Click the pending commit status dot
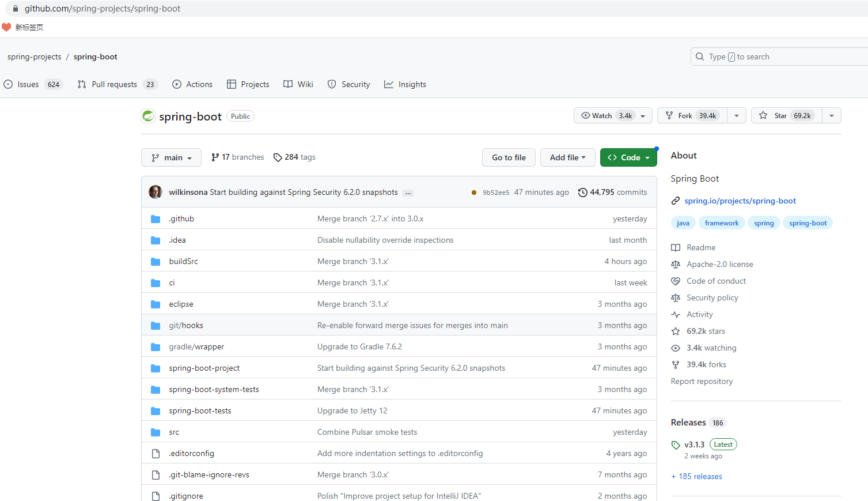The height and width of the screenshot is (501, 868). point(474,193)
